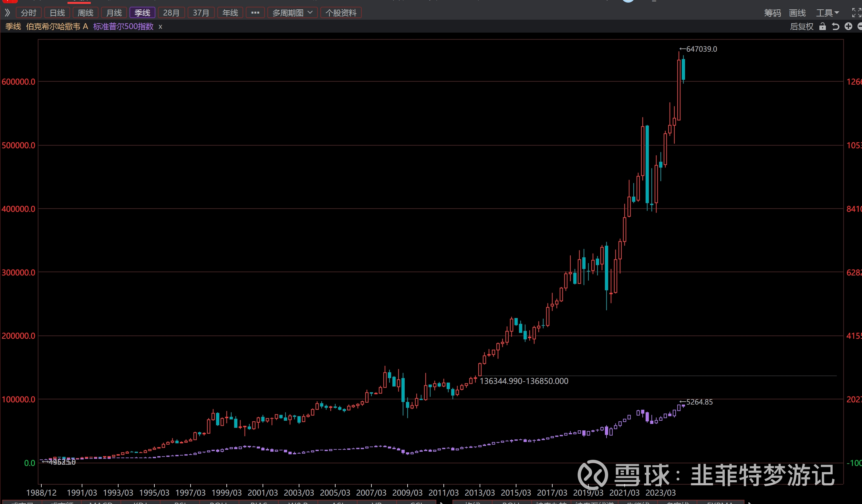
Task: Open 个股资料 stock info
Action: (x=341, y=13)
